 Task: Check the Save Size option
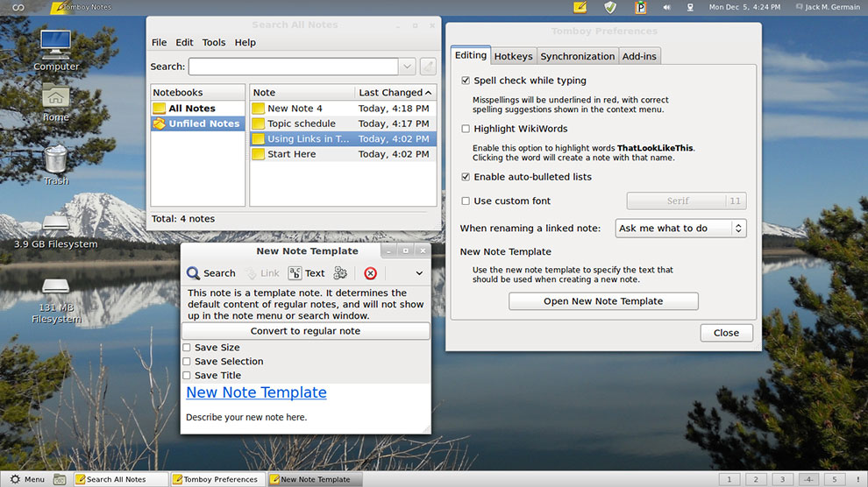click(x=187, y=348)
